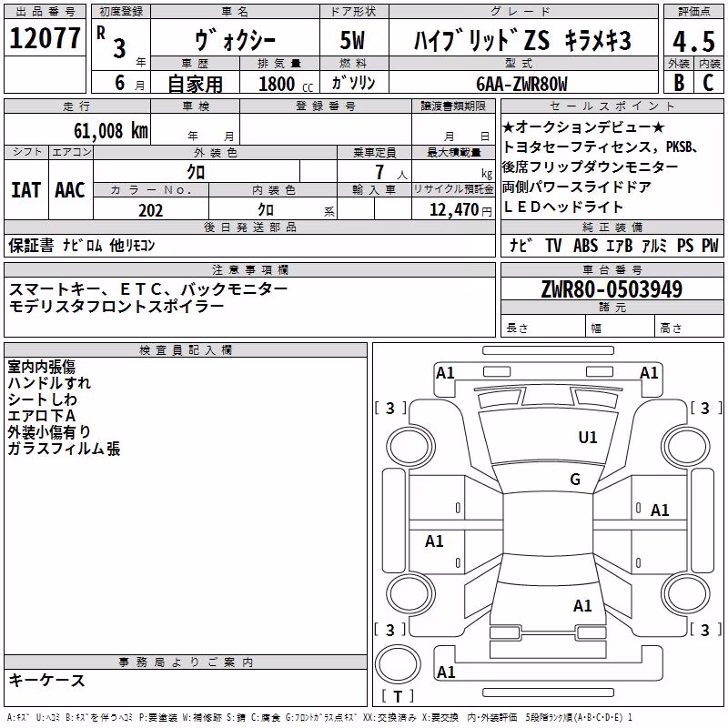Click chassis number ZWR80-0503949
Image resolution: width=728 pixels, height=728 pixels.
(x=612, y=289)
